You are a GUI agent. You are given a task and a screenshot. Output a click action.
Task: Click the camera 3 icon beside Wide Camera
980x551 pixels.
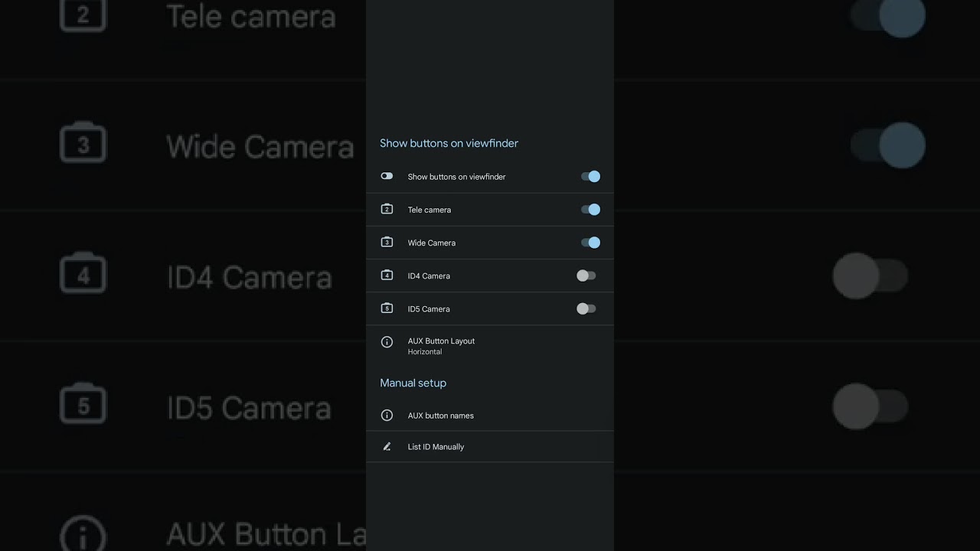[x=387, y=242]
